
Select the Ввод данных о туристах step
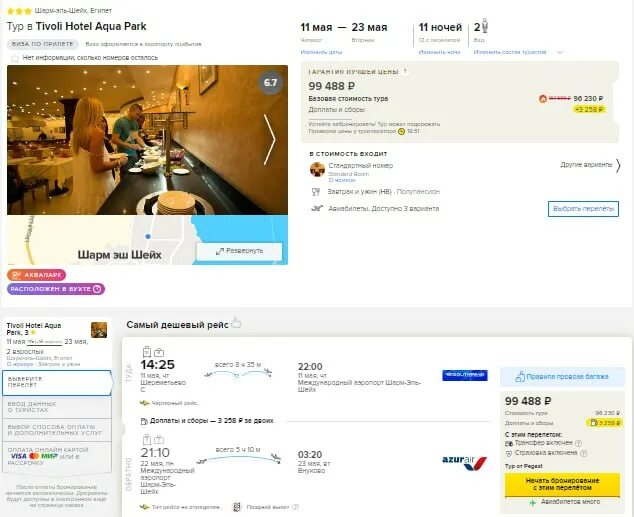pyautogui.click(x=57, y=407)
